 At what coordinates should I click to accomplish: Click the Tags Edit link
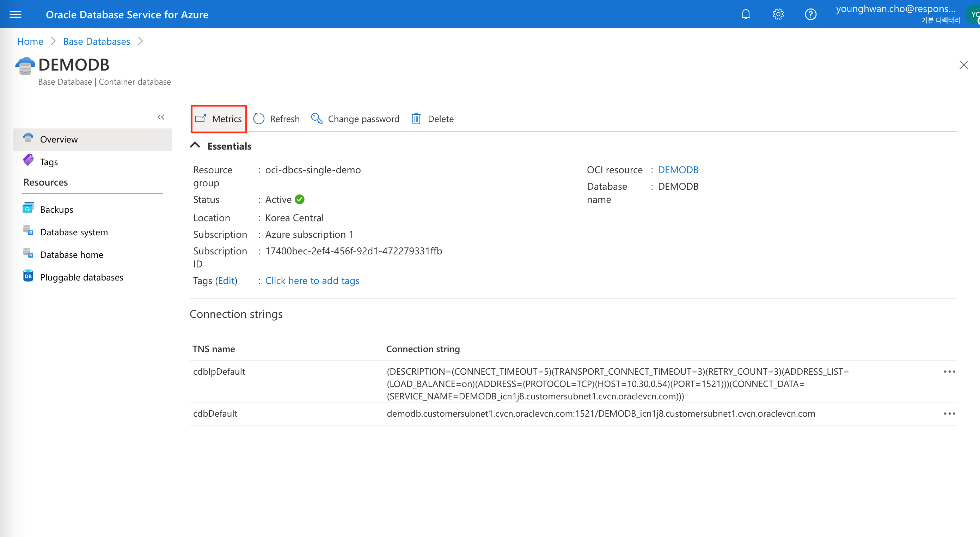(226, 281)
